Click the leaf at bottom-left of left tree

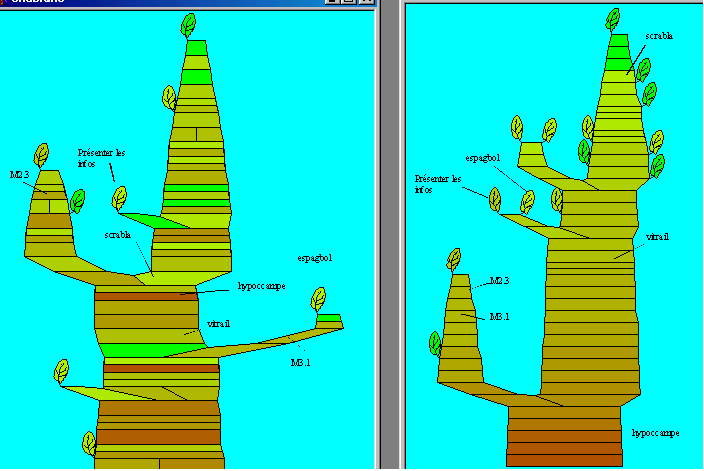[x=88, y=443]
